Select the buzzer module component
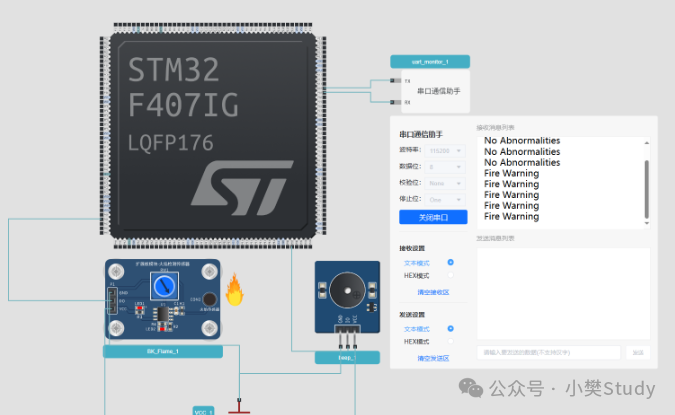675x415 pixels. [x=347, y=297]
